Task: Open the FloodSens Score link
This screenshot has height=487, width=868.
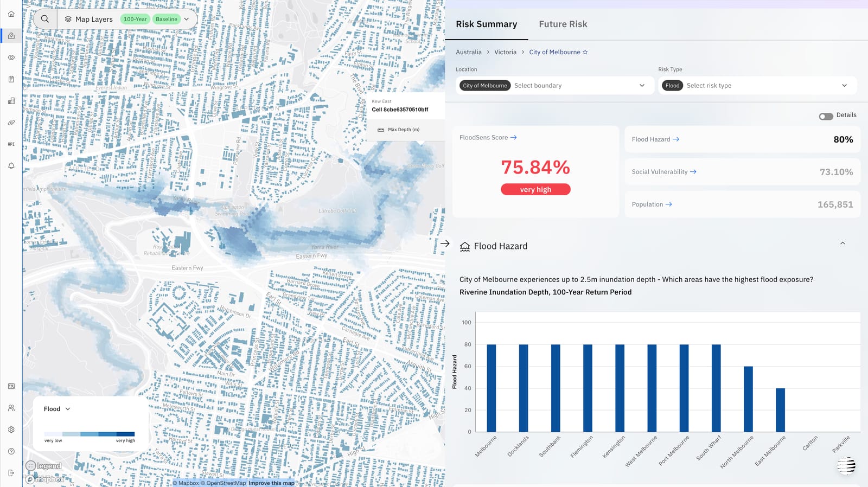Action: pos(488,138)
